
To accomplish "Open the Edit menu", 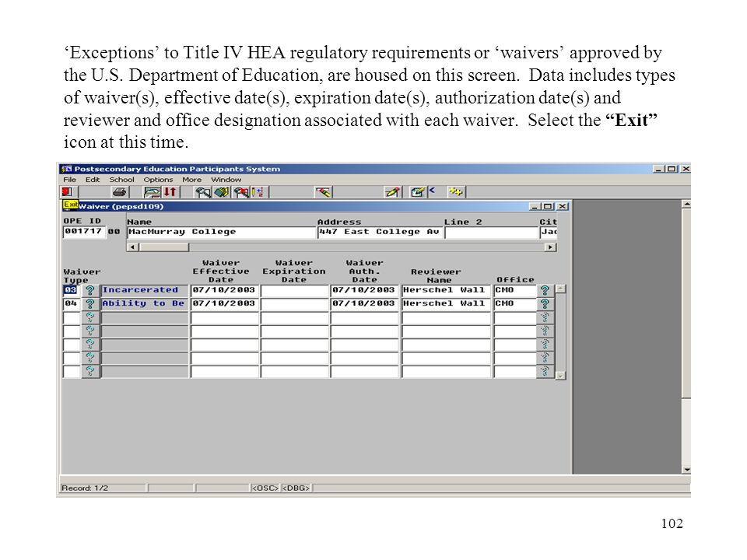I will point(93,180).
